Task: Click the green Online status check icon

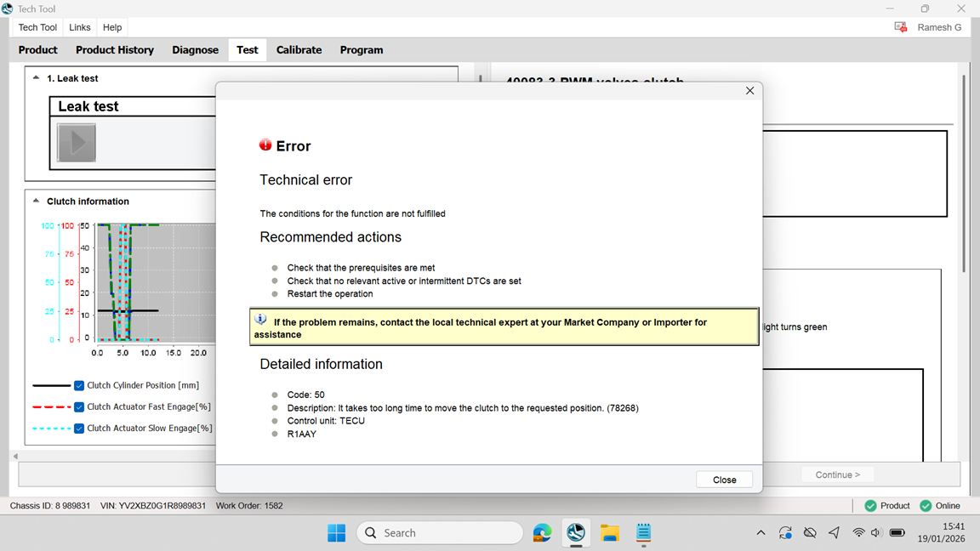Action: (926, 505)
